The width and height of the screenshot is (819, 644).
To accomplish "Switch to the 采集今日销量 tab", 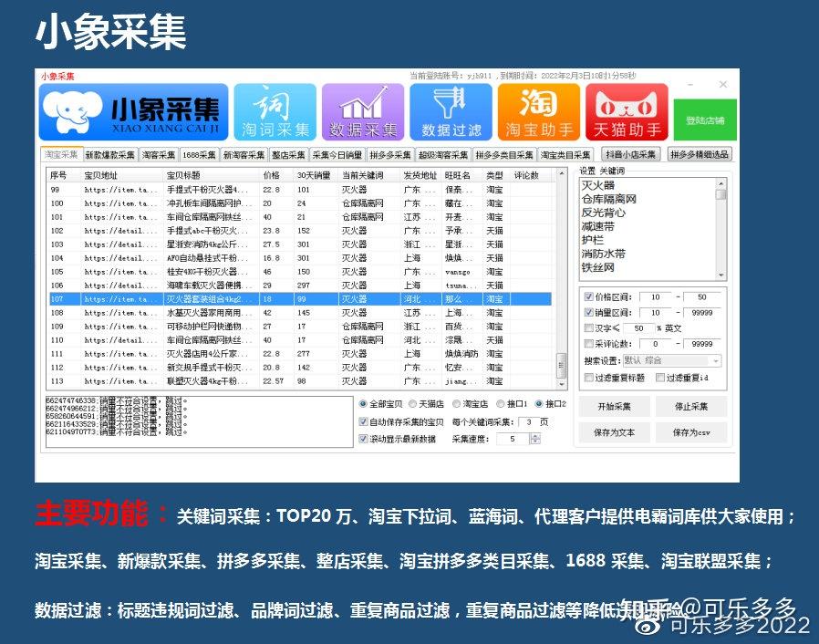I will (337, 155).
